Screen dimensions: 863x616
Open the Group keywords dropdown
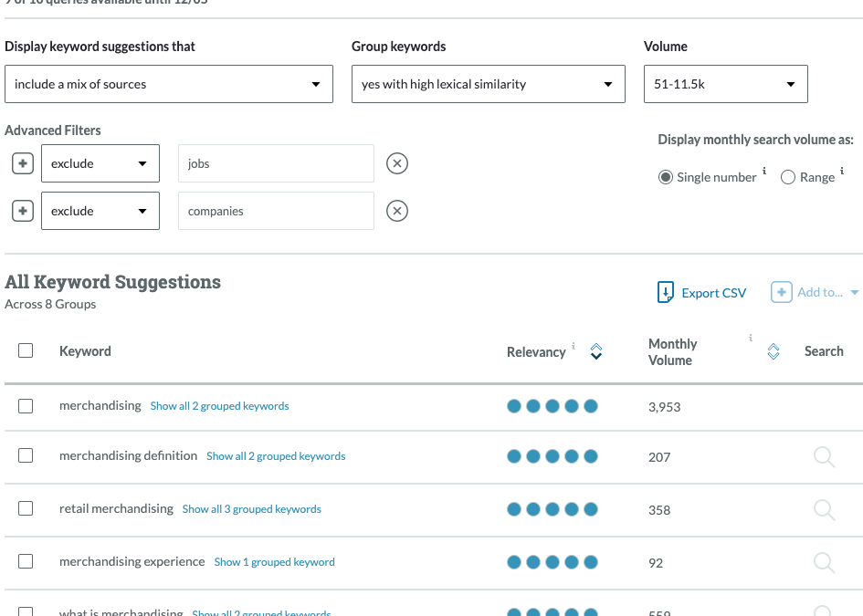tap(488, 84)
